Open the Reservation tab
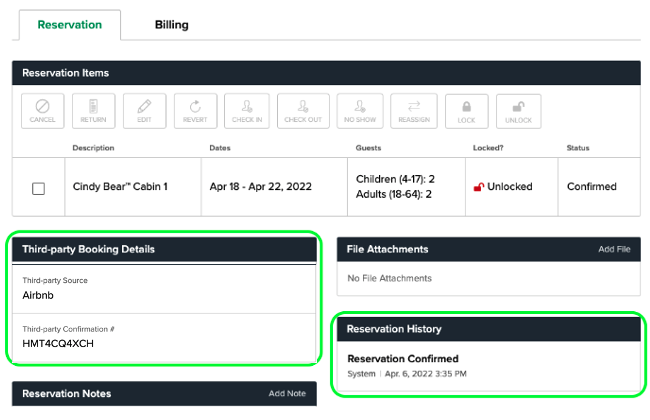 tap(69, 25)
